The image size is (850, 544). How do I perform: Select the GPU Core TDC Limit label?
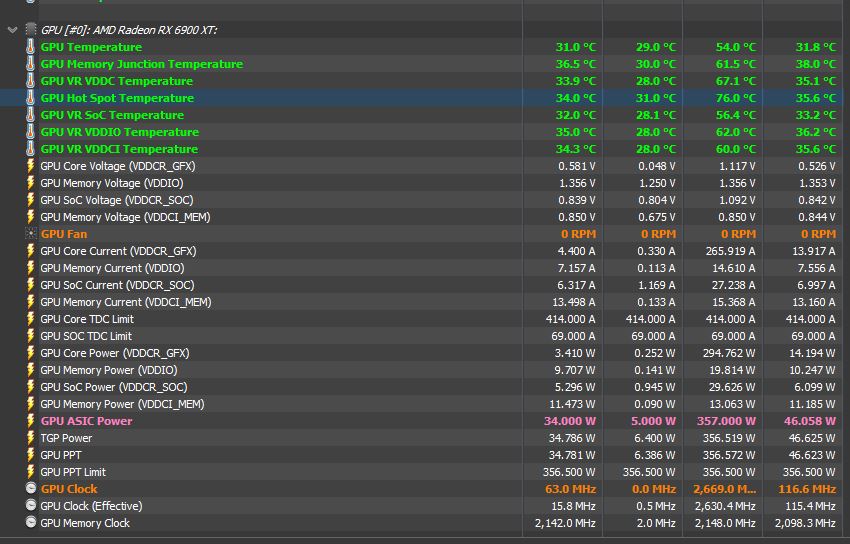[87, 319]
